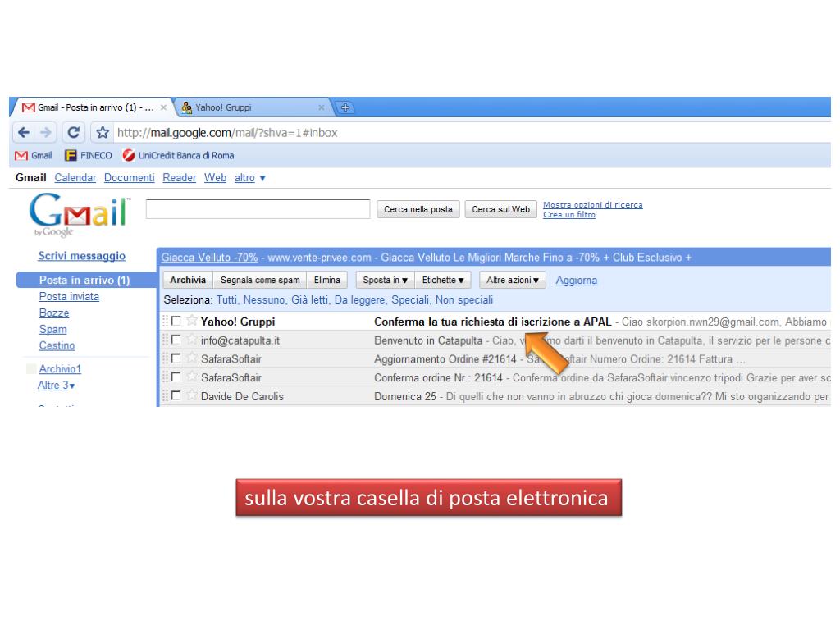
Task: Tick the Yahoo! Gruppi message checkbox
Action: coord(176,321)
